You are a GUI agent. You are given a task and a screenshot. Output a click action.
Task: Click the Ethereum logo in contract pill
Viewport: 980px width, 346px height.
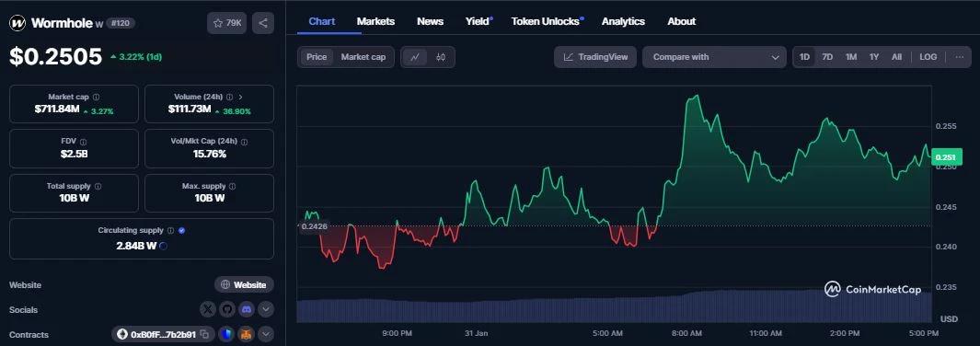point(121,335)
